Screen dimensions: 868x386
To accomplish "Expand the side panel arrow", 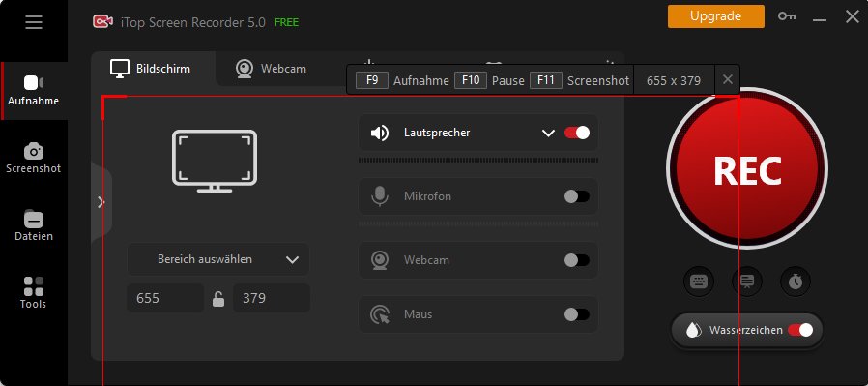I will click(101, 202).
